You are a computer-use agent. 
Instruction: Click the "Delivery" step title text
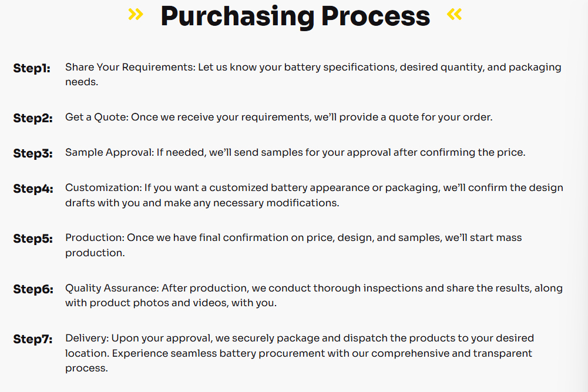[86, 338]
